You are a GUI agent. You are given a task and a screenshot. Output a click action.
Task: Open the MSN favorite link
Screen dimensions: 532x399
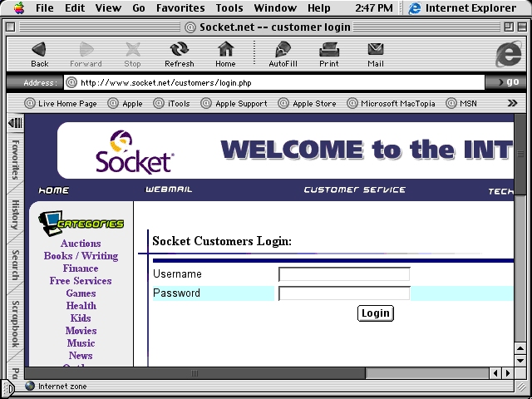point(461,103)
